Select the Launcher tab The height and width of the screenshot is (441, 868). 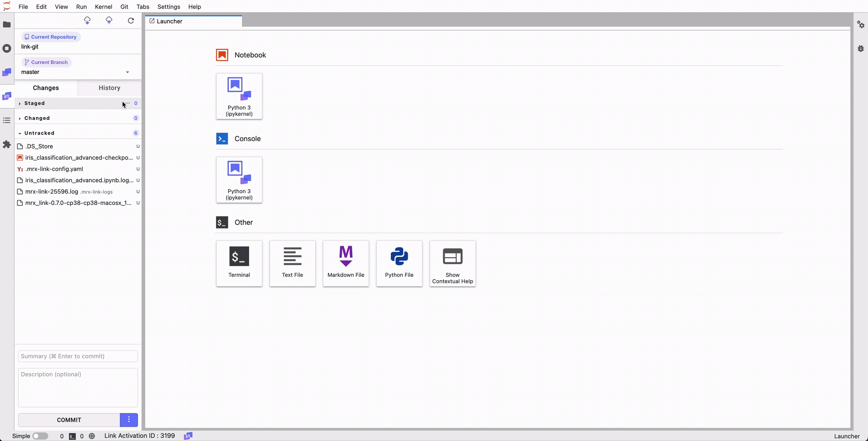[x=193, y=21]
